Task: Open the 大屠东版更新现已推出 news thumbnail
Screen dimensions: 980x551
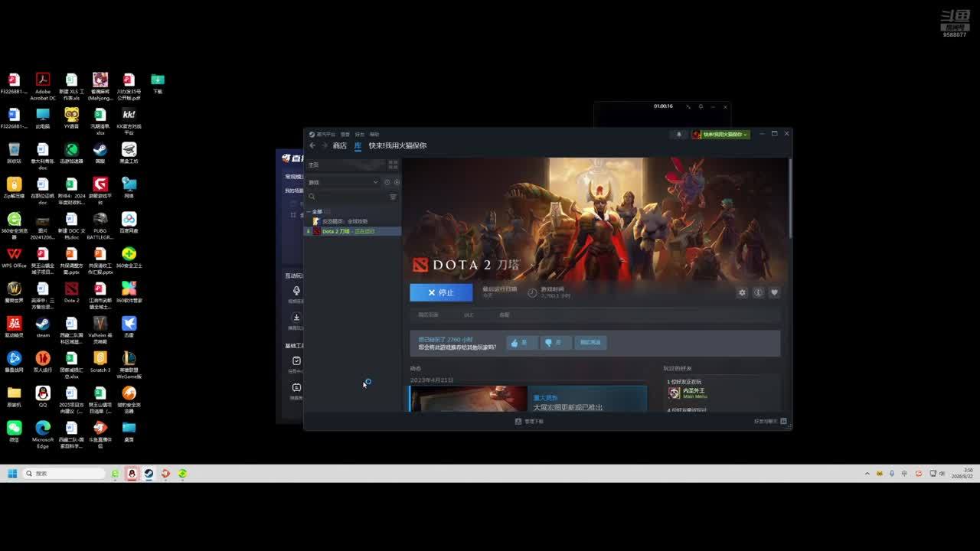Action: [x=469, y=399]
